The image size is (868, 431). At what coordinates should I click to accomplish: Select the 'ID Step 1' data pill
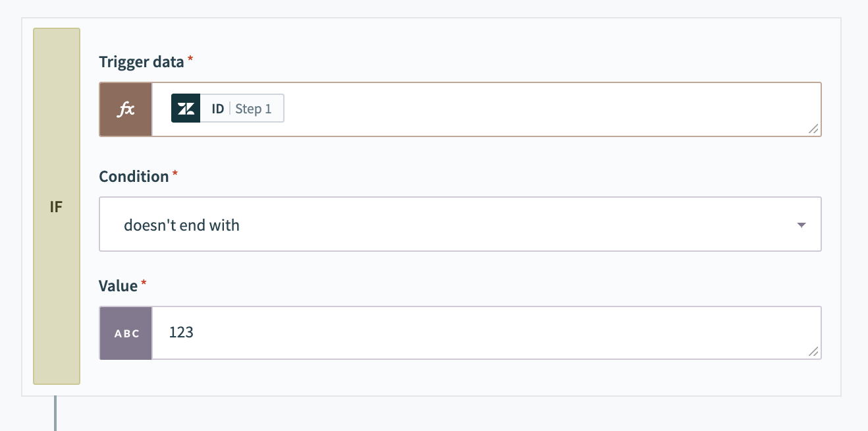point(227,108)
